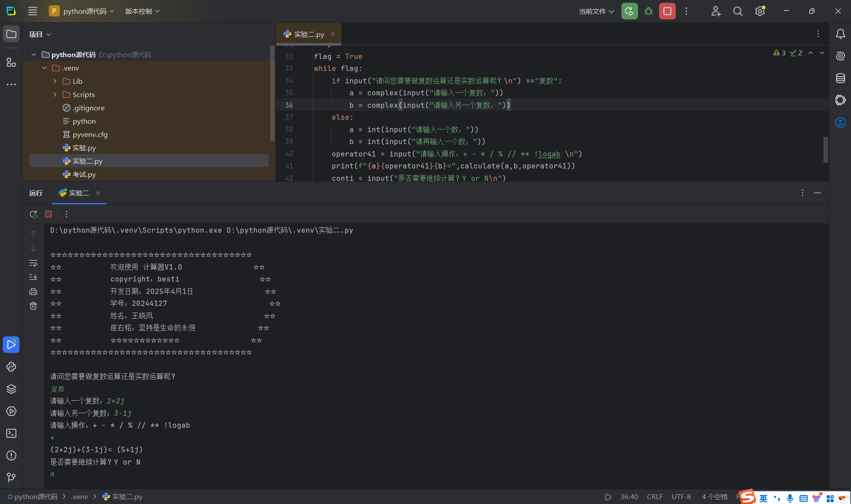
Task: Toggle soft-wrap in the console output
Action: coord(33,263)
